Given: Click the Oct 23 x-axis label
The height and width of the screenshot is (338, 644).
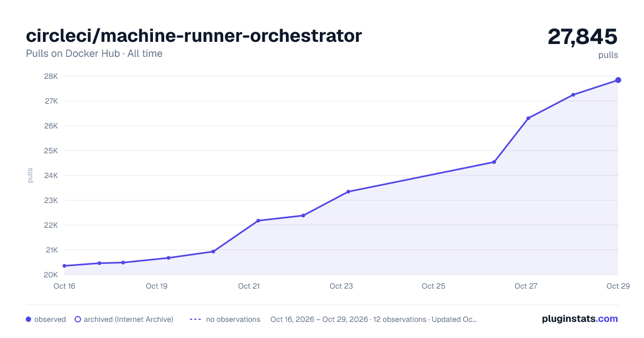Looking at the screenshot, I should pos(341,286).
